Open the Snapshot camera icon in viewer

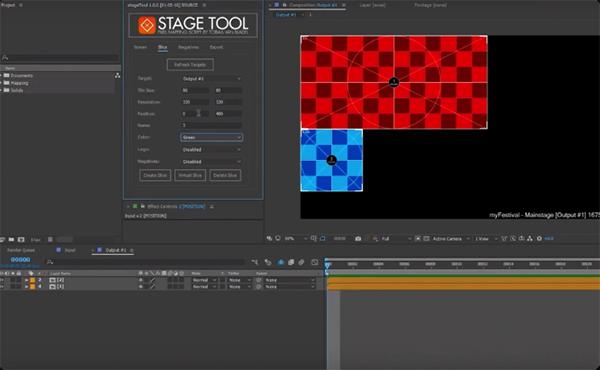click(358, 238)
